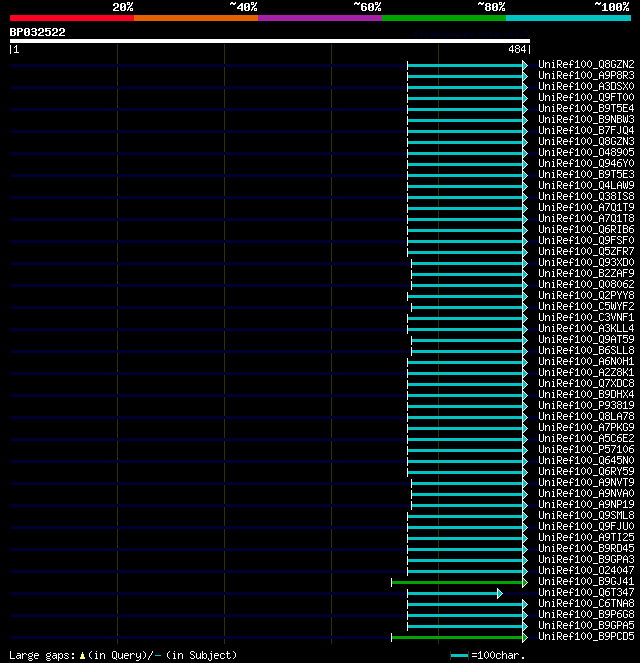The width and height of the screenshot is (640, 663).
Task: Open entry UniRef100_P93819
Action: pos(586,405)
